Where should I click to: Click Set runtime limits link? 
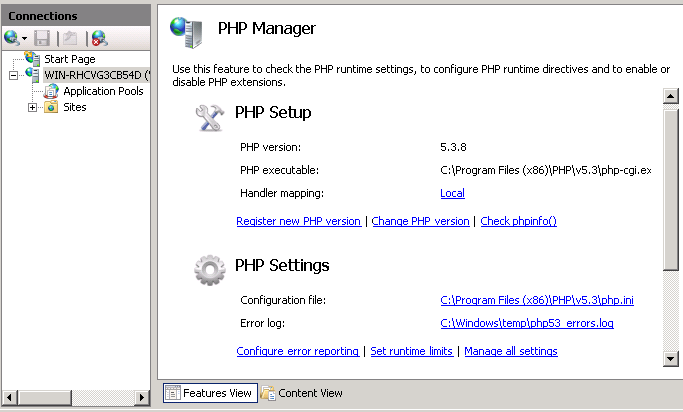click(412, 351)
